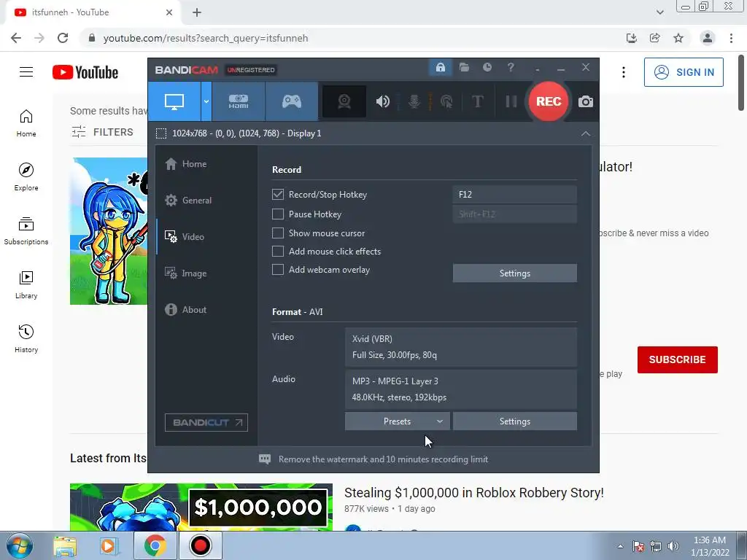Screen dimensions: 747x560
Task: Switch to HDMI device recording mode
Action: tap(239, 101)
